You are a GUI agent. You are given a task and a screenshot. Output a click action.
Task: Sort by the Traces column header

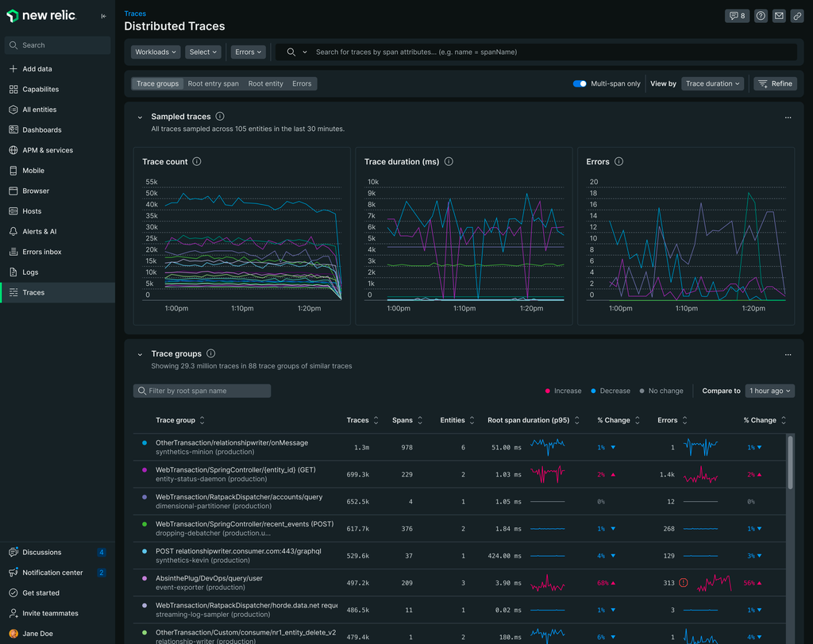click(362, 420)
